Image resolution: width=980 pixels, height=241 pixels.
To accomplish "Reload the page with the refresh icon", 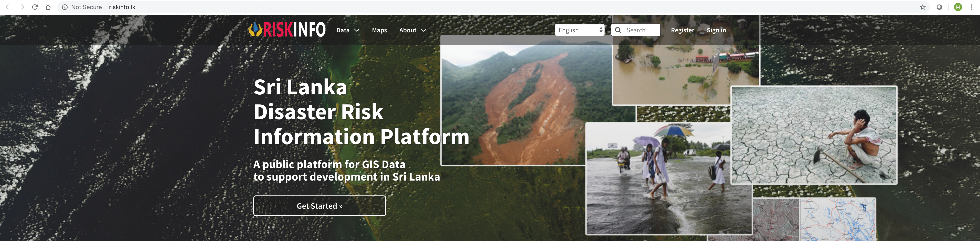I will tap(35, 7).
